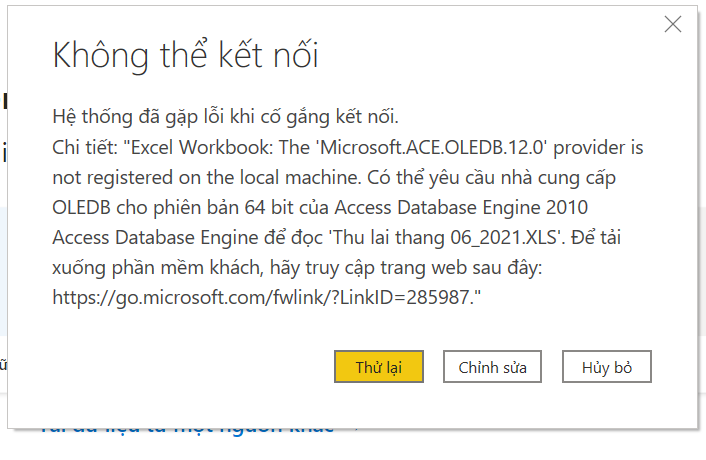Click the 'Microsoft.ACE.OLEDB.12.0' provider name text
706x460 pixels.
433,148
